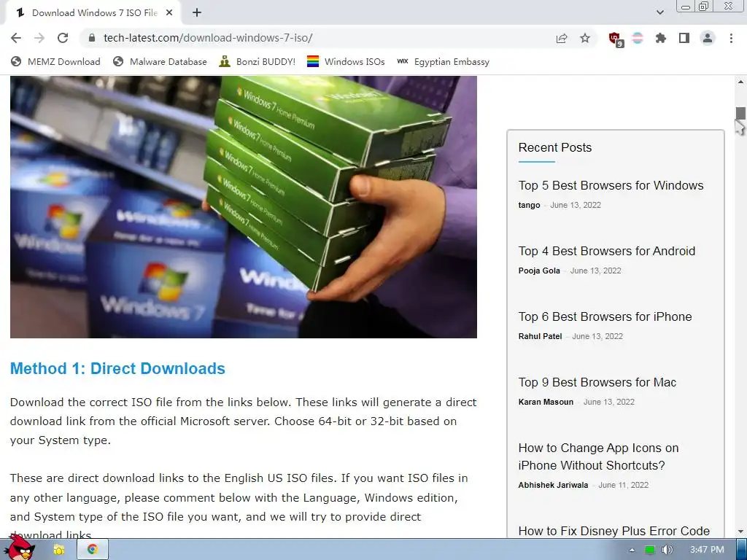The height and width of the screenshot is (560, 747).
Task: Click the 3:47 PM taskbar clock
Action: 707,550
